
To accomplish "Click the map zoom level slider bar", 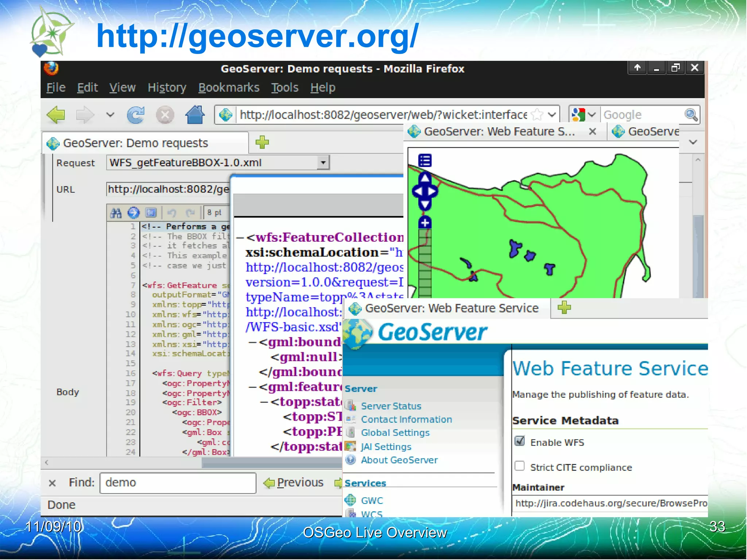I will (425, 262).
